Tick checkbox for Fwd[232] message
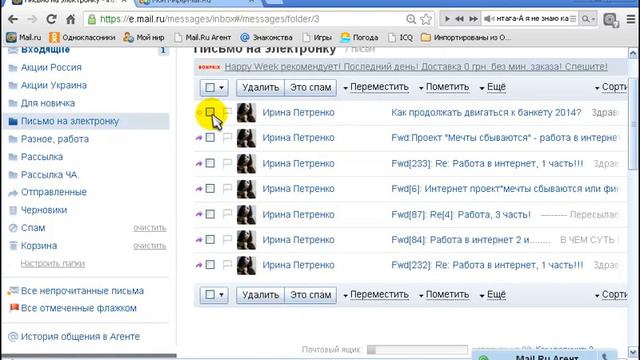The image size is (640, 360). pos(210,265)
